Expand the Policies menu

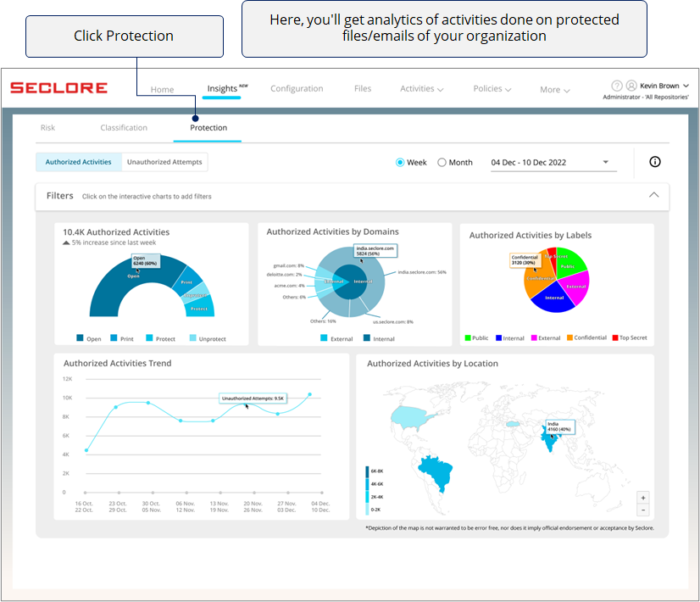click(492, 89)
